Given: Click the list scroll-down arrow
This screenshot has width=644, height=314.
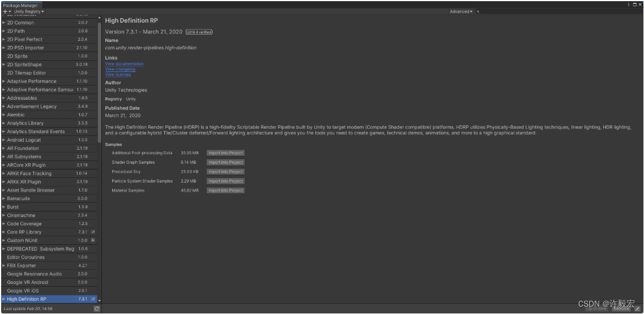Looking at the screenshot, I should [99, 301].
